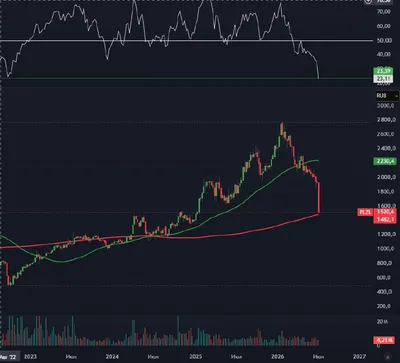Click the 2026 label on the time axis
Image resolution: width=400 pixels, height=363 pixels.
point(278,356)
